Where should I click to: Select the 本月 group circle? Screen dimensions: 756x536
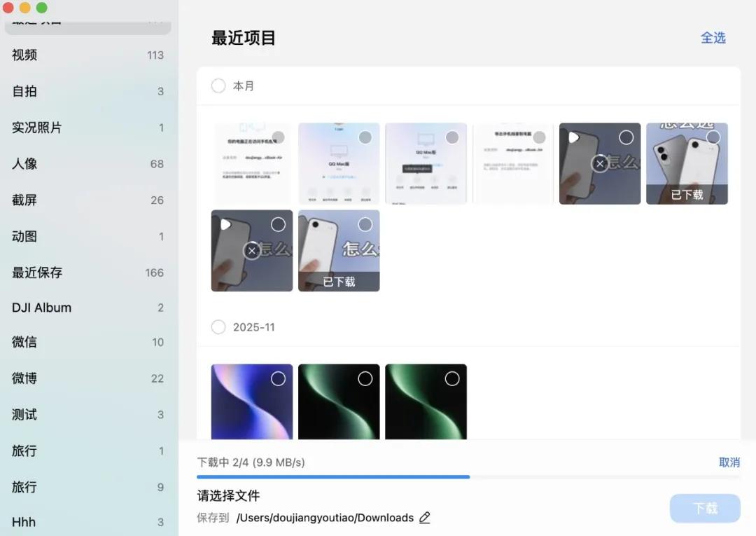tap(218, 85)
